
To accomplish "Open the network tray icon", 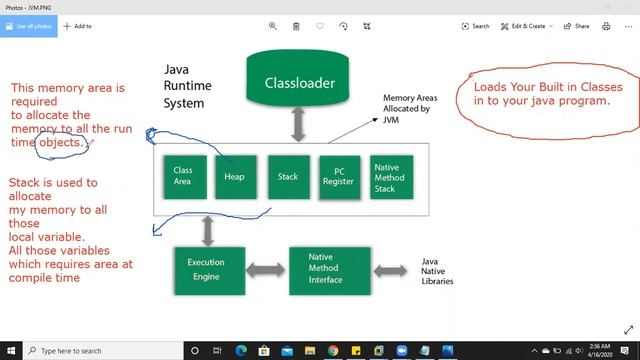I will (568, 351).
